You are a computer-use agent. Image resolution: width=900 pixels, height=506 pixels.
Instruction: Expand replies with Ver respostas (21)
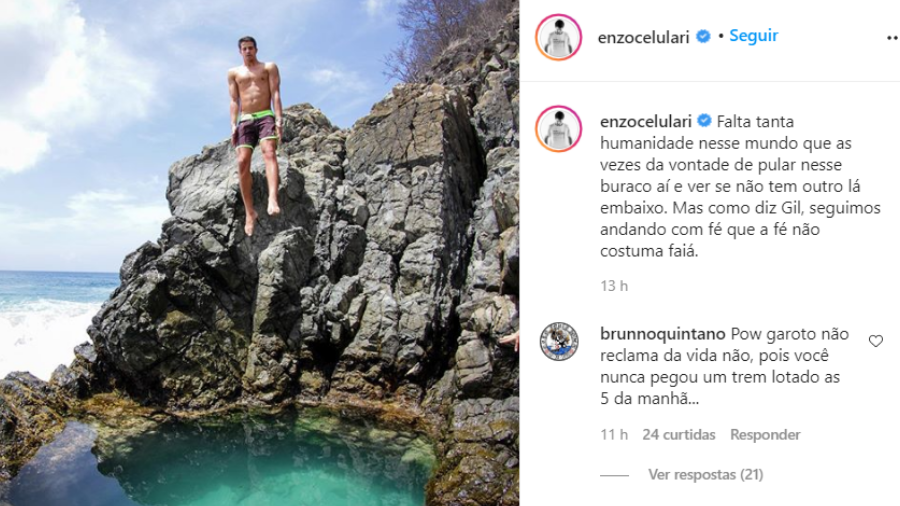(x=705, y=474)
